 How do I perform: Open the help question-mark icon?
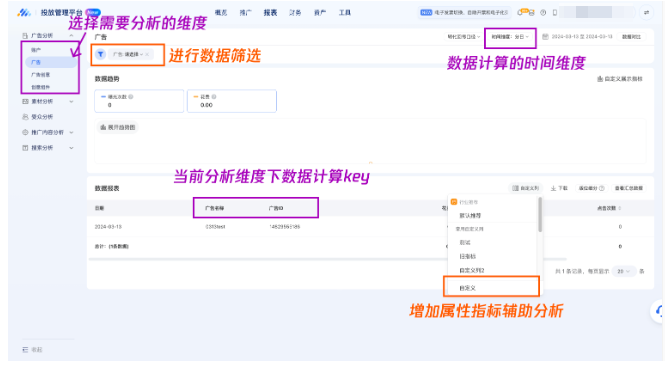point(543,13)
